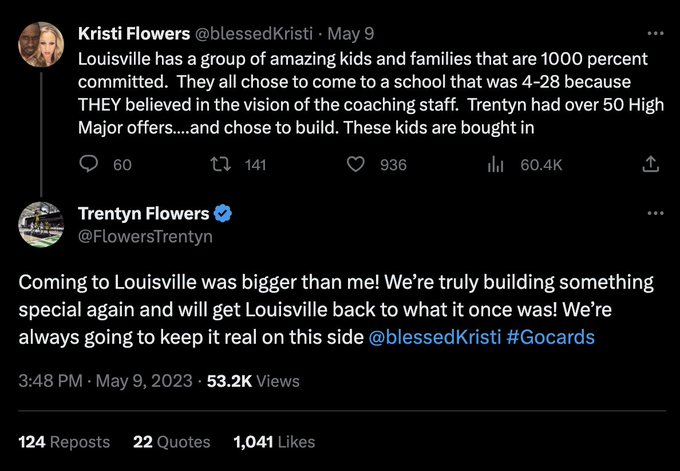Open the views analytics icon showing 60.4K
680x471 pixels.
[x=493, y=164]
